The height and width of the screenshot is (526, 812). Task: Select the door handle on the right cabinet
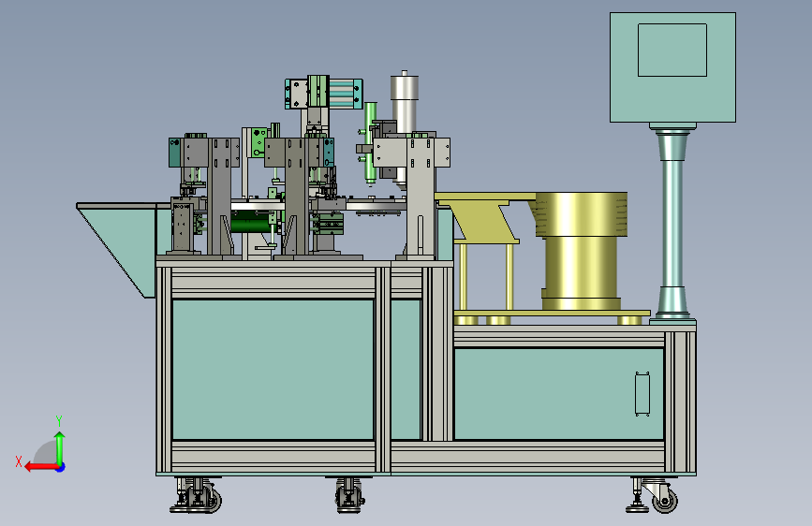642,393
